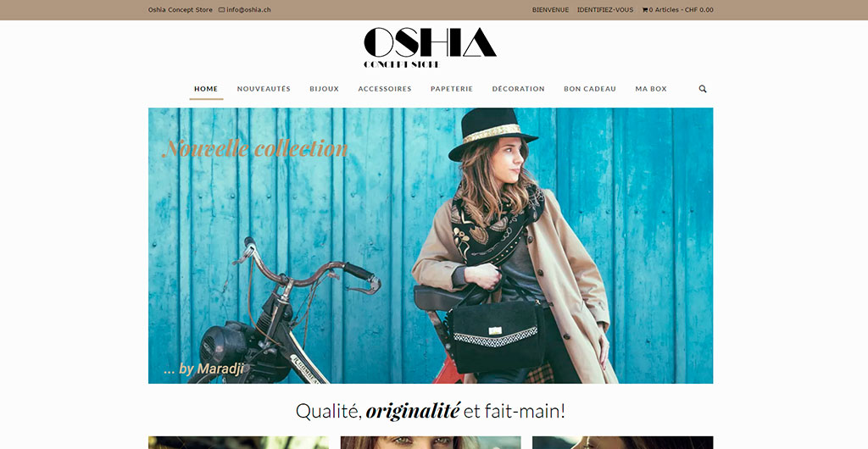Open the Papeterie section

pos(452,88)
